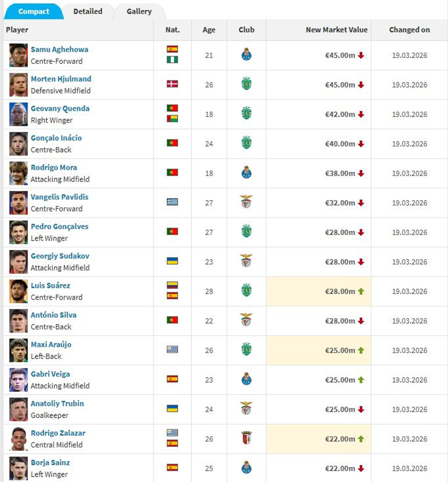
Task: Sort table by New Market Value header
Action: click(336, 30)
